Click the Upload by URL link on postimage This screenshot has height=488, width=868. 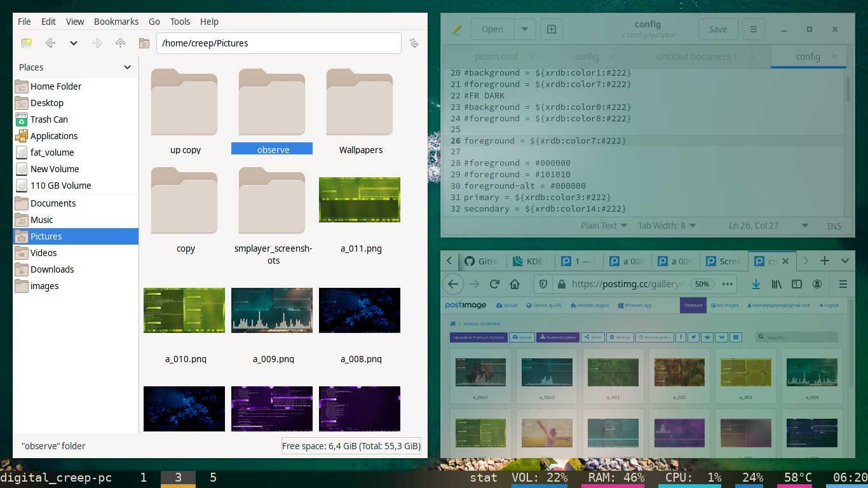click(544, 305)
